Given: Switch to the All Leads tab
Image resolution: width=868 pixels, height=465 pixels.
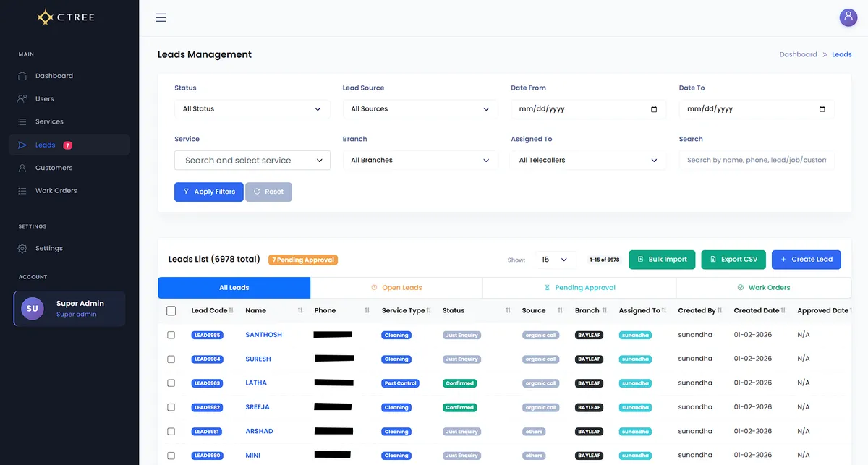Looking at the screenshot, I should 234,288.
